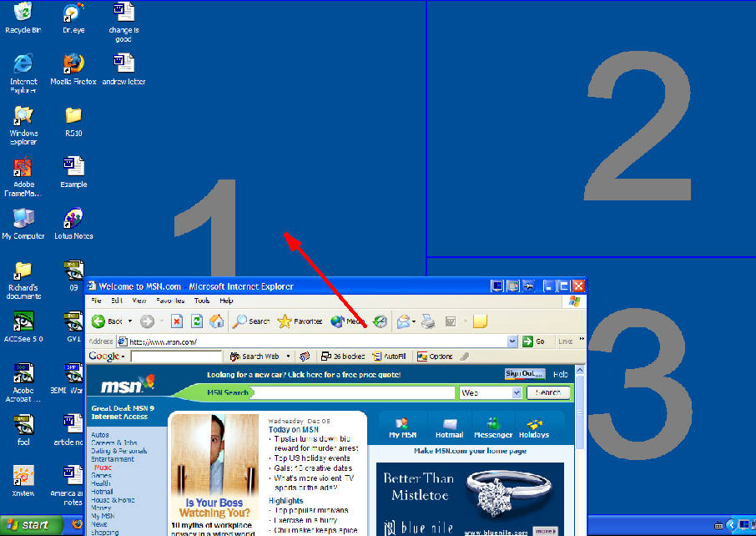The image size is (756, 536).
Task: Expand the Links toolbar chevron
Action: click(582, 340)
